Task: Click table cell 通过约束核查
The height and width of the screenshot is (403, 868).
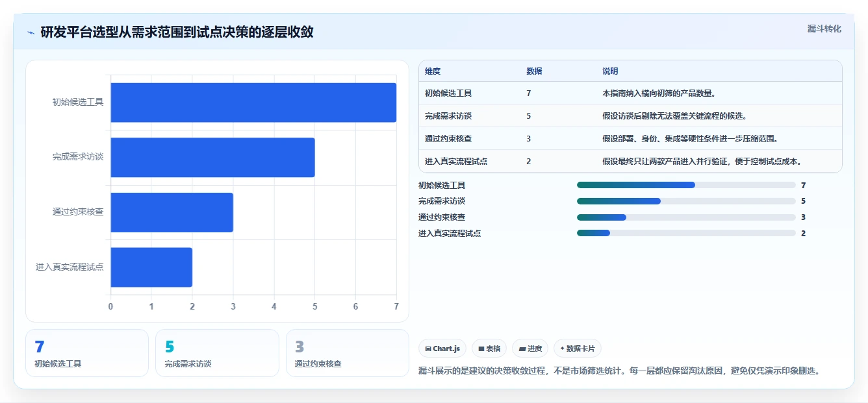Action: point(448,139)
